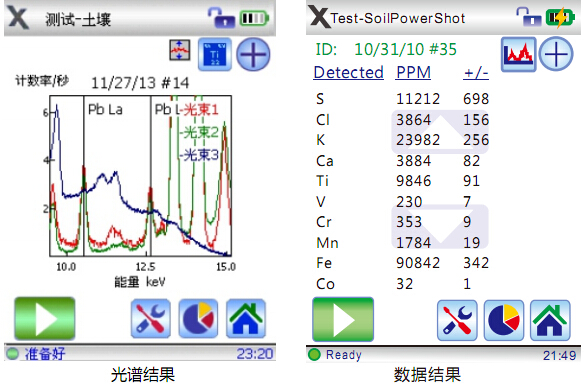Click the +/- column header link

[x=476, y=72]
